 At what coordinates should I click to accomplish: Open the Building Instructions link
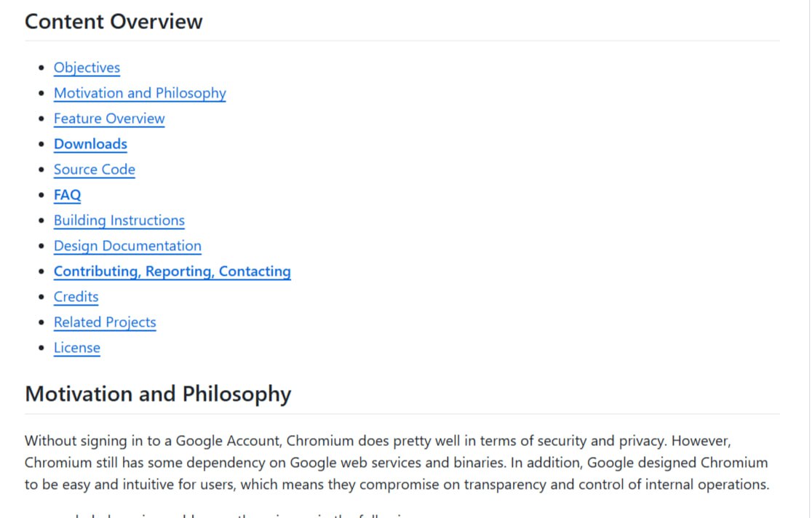(x=119, y=220)
